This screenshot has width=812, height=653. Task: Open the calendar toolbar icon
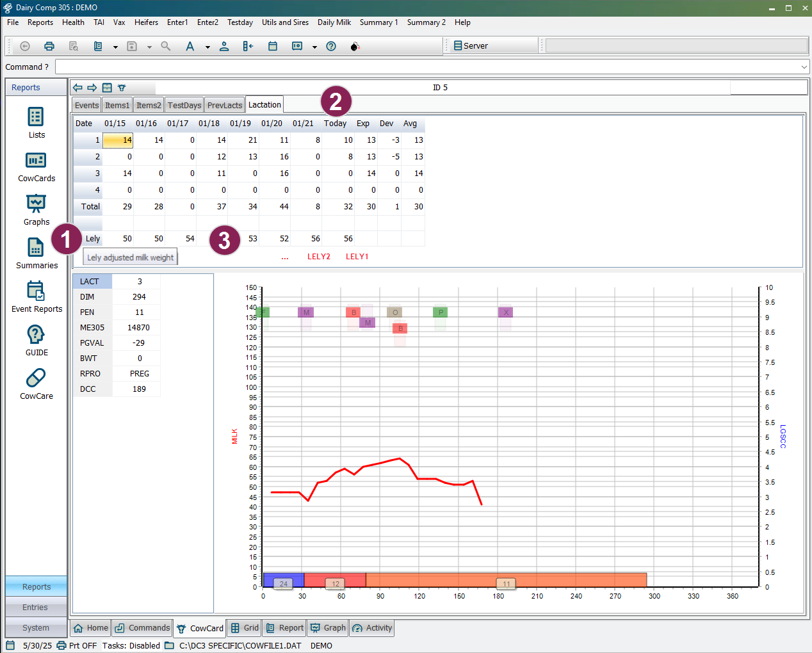(273, 46)
